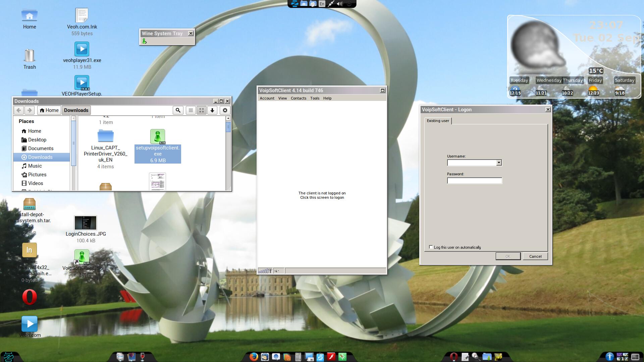Select setupvoipsoftclient.exe file icon
Viewport: 644px width, 362px height.
click(x=158, y=136)
